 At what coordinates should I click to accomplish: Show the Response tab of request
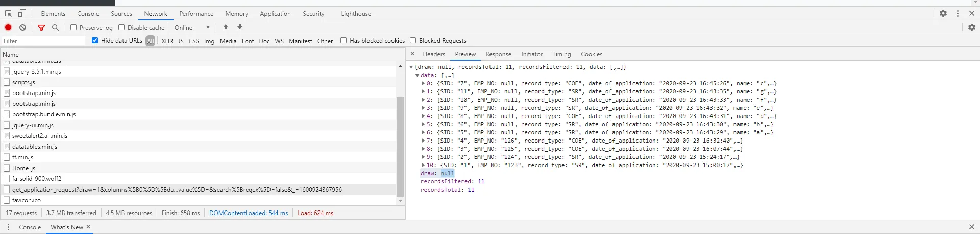point(499,54)
